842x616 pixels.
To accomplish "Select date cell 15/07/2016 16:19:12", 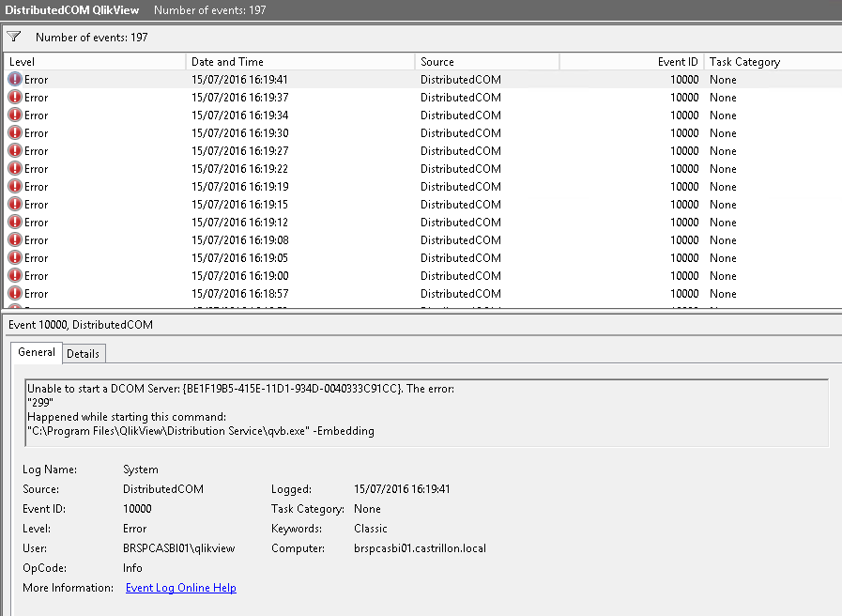I will click(x=239, y=222).
